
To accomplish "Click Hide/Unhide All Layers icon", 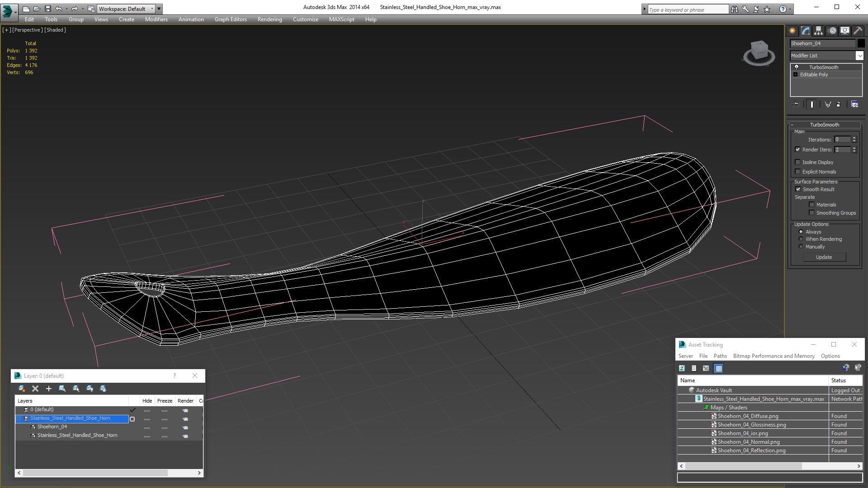I will pyautogui.click(x=90, y=389).
